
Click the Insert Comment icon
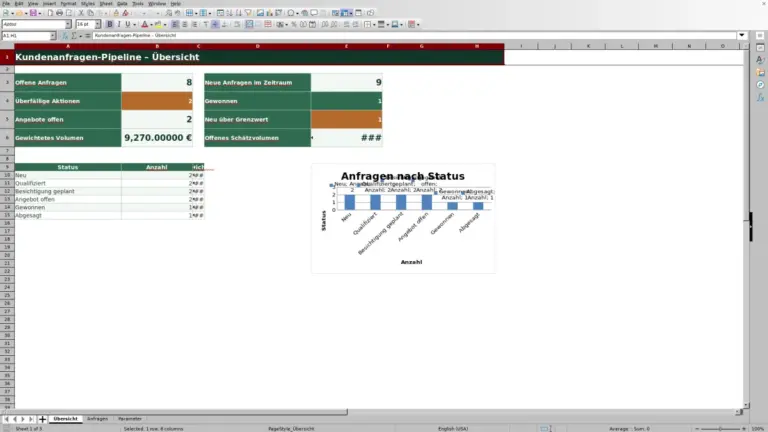pos(314,13)
